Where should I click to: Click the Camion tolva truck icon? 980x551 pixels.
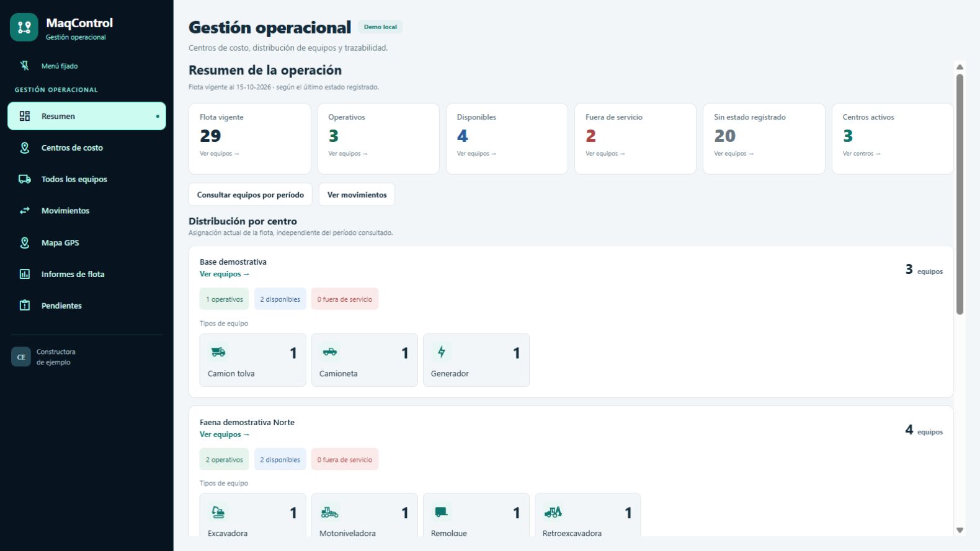click(x=218, y=352)
